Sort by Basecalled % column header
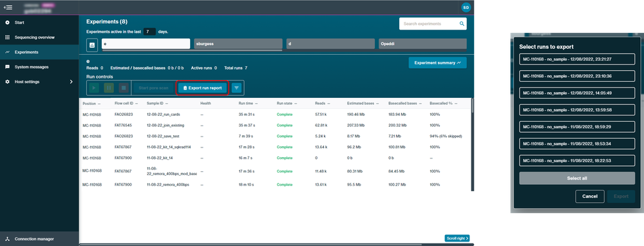644x246 pixels. [x=443, y=104]
